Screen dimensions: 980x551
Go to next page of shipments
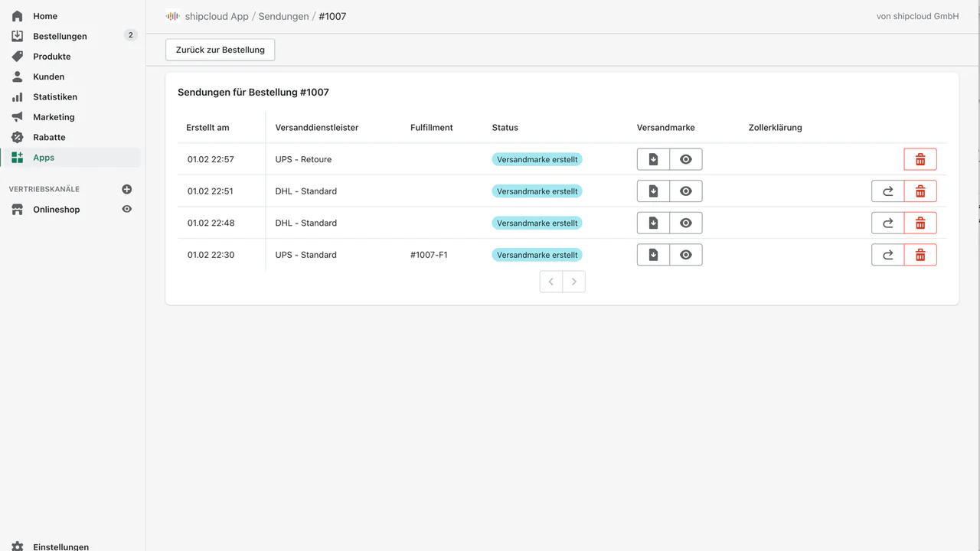point(574,282)
